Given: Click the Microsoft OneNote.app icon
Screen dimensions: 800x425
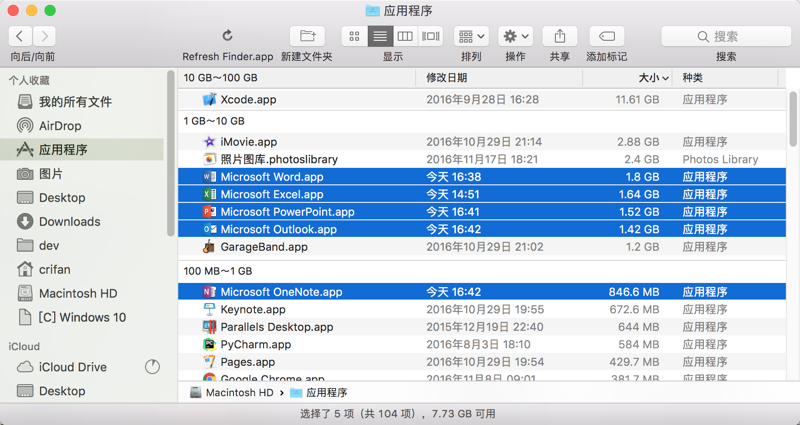Looking at the screenshot, I should click(x=209, y=292).
